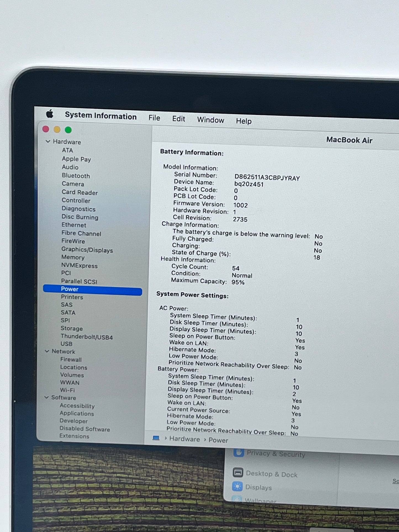The image size is (399, 532).
Task: Open the Edit menu
Action: (179, 119)
